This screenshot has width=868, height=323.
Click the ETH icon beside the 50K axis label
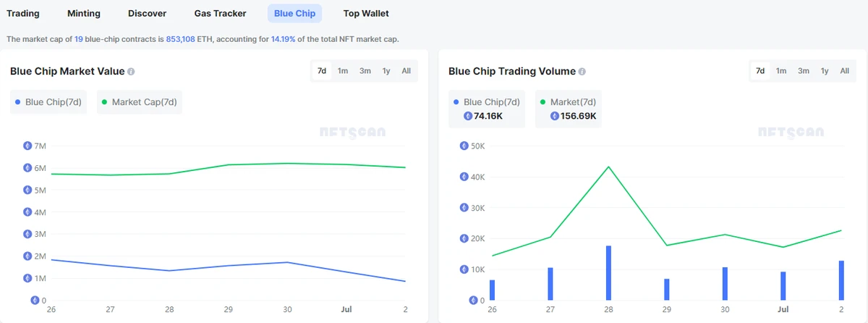(464, 146)
